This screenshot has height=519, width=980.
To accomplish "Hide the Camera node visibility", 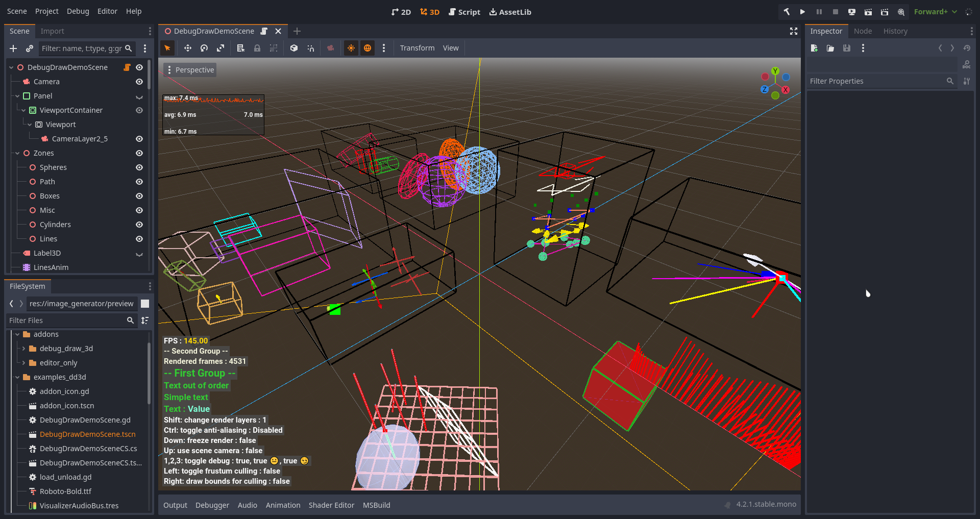I will (139, 82).
